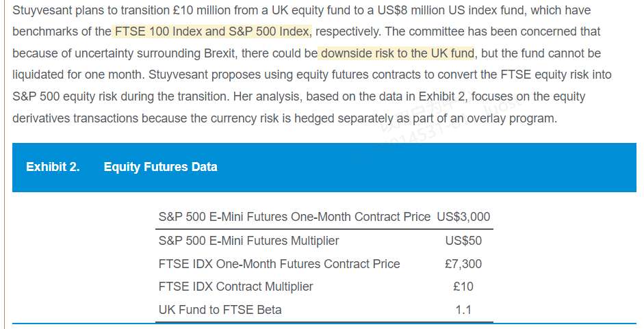The image size is (644, 329).
Task: Select the "FTSE IDX One-Month Futures Contract Price" label
Action: click(279, 264)
